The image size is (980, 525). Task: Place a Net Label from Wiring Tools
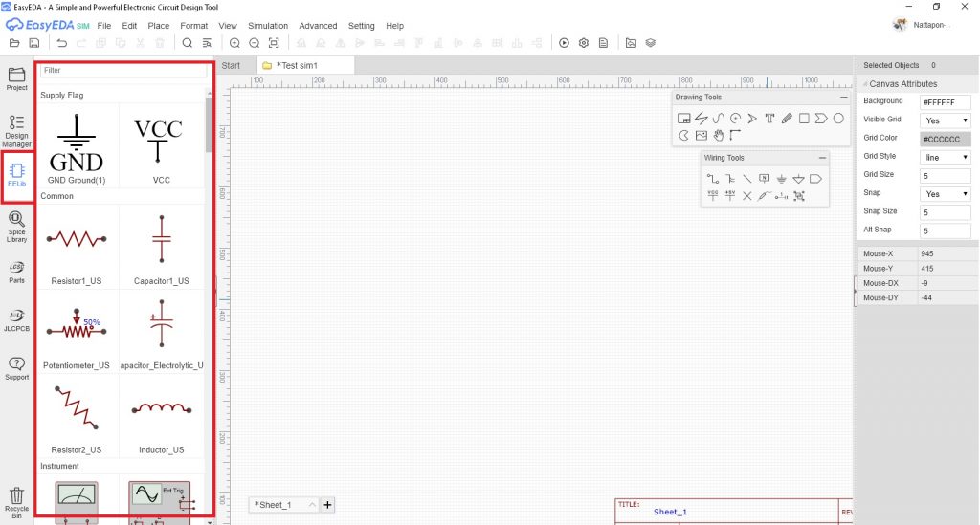[764, 179]
